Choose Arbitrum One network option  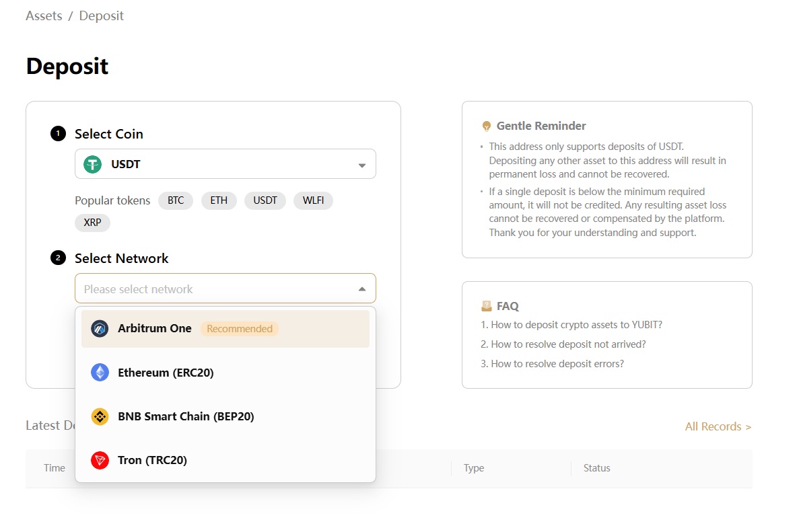[x=225, y=329]
